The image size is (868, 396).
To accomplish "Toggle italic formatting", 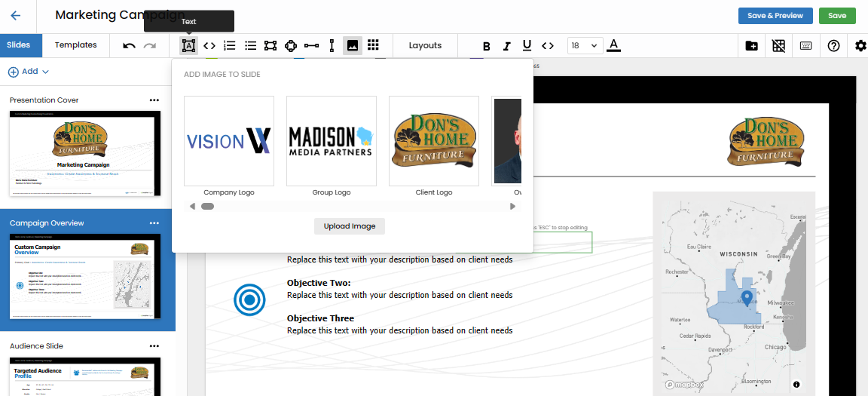I will pos(507,46).
